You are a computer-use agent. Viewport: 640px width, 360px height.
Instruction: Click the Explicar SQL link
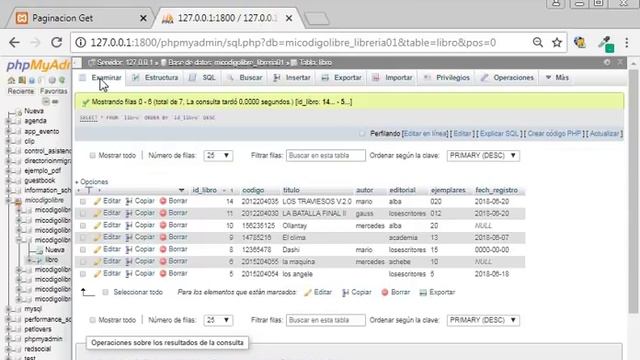pos(499,134)
